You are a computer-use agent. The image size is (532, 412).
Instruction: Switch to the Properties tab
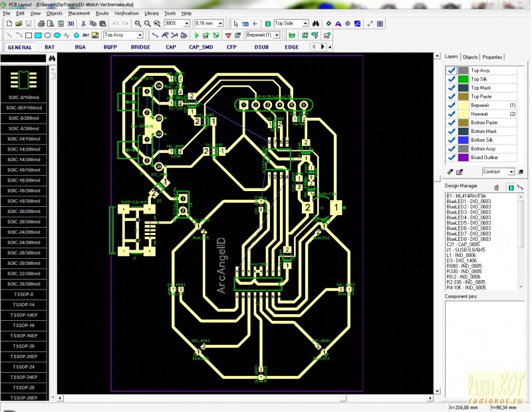click(x=493, y=57)
